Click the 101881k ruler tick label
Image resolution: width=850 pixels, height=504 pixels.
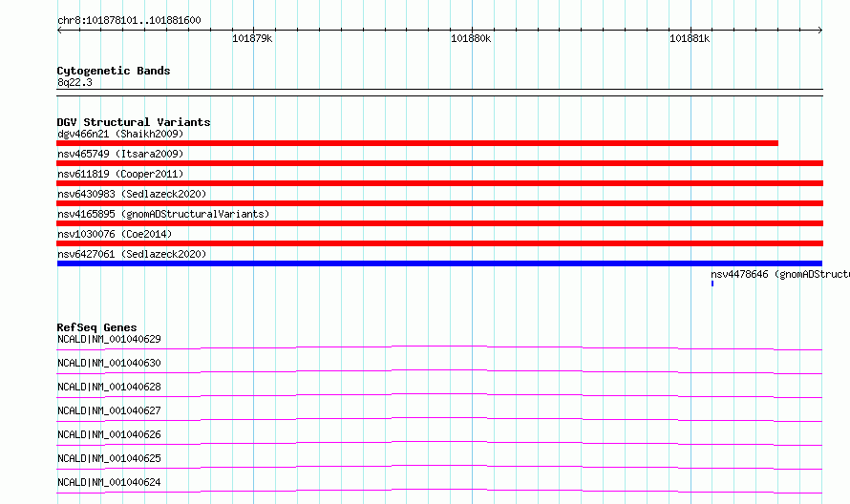690,38
